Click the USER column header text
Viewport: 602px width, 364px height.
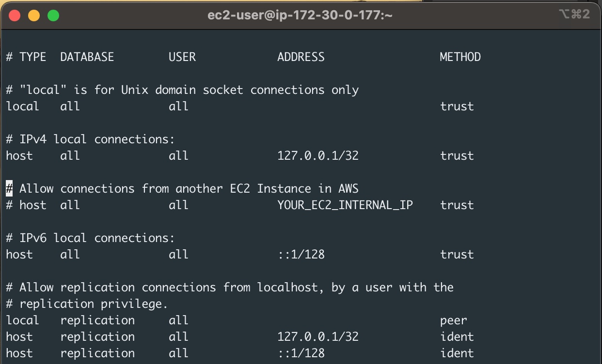coord(182,57)
